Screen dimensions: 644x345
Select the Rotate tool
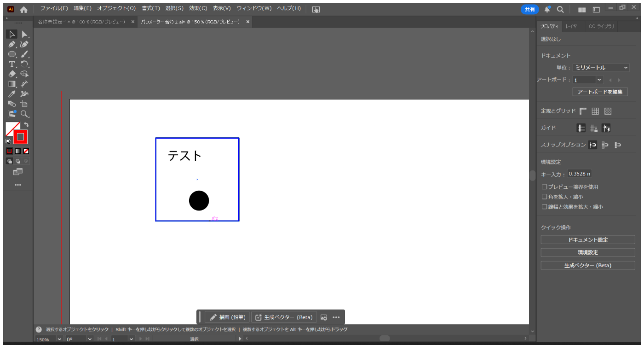24,64
